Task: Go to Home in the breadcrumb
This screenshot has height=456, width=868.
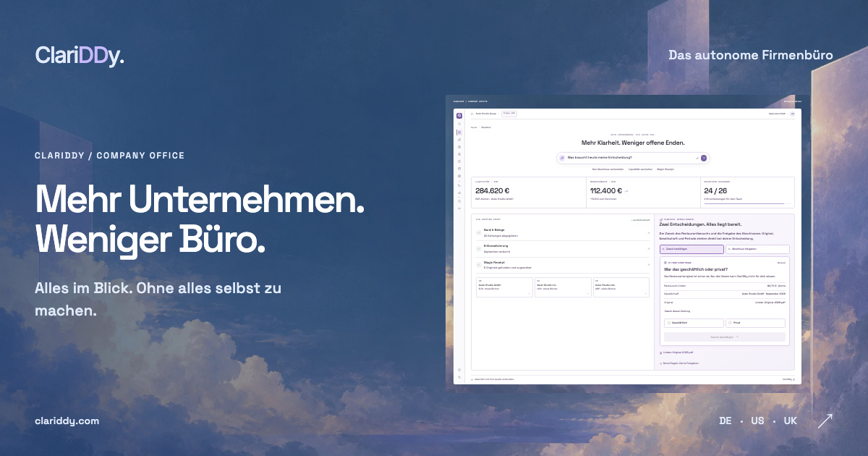Action: point(474,127)
